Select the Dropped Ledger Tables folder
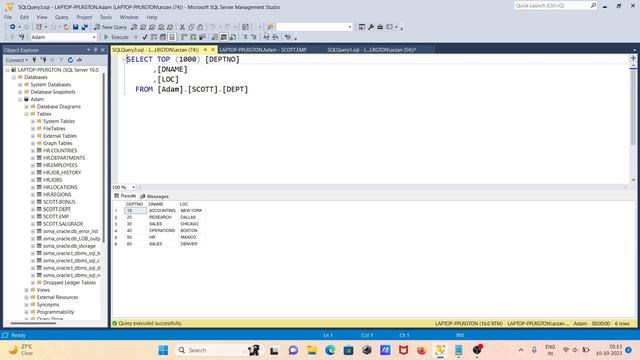Image resolution: width=640 pixels, height=360 pixels. (69, 283)
